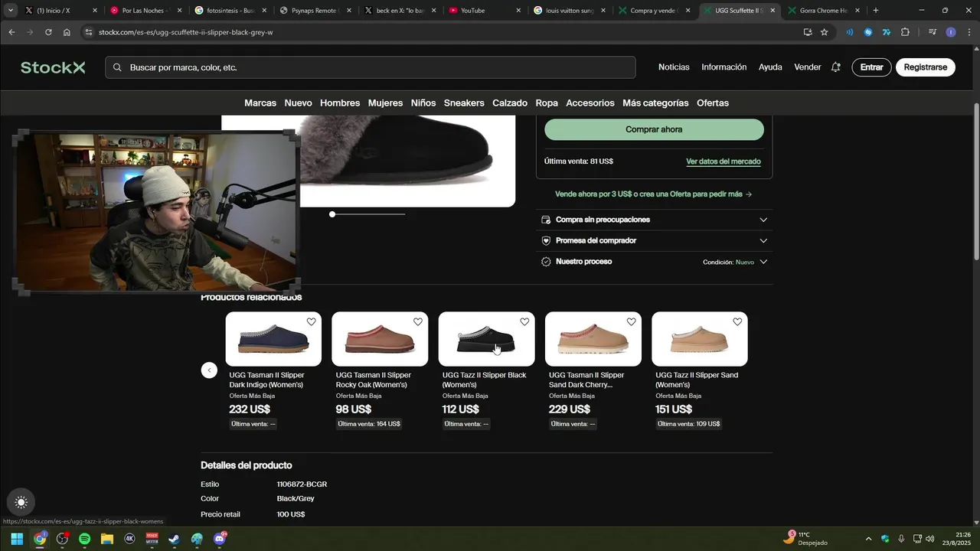Open the Mujeres menu

(385, 103)
